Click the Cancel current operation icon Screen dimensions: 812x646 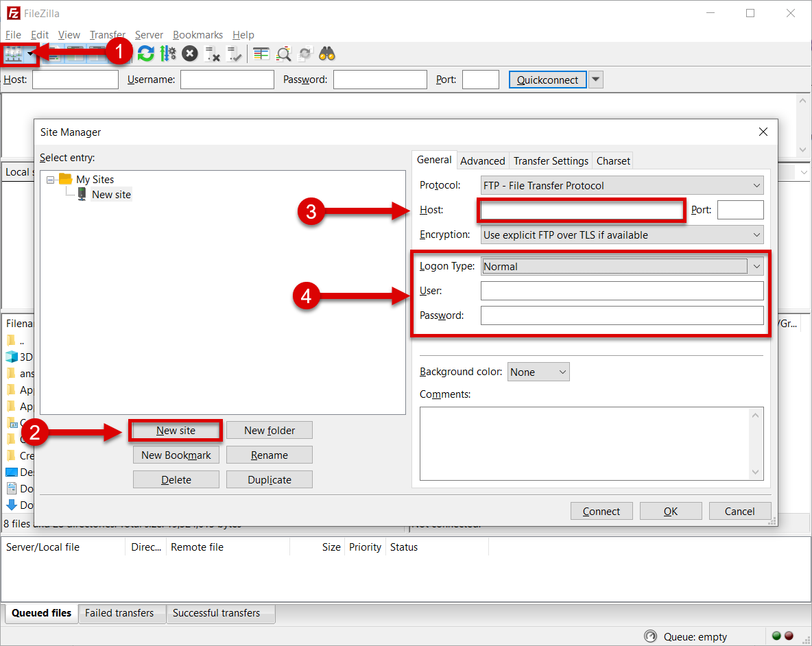190,54
